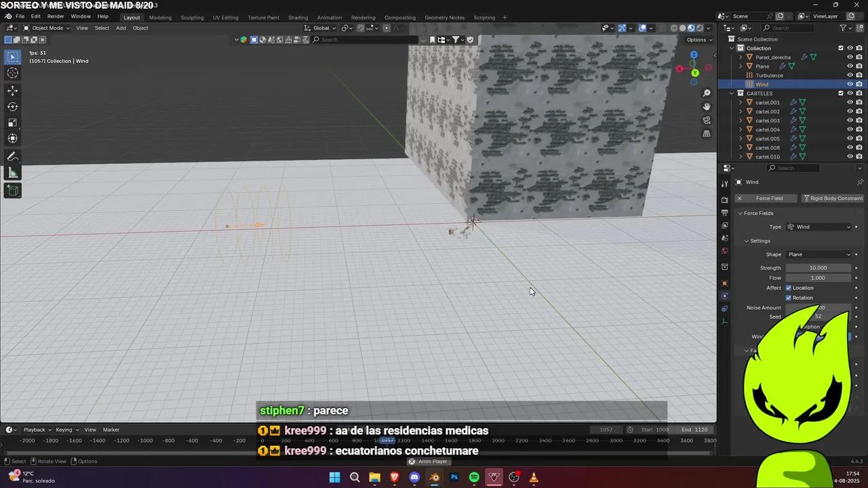The image size is (868, 488).
Task: Open the World properties tab icon
Action: coord(725,251)
